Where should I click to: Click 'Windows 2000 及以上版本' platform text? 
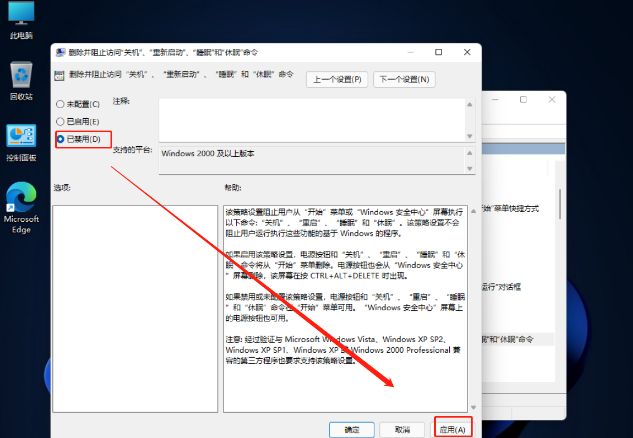pos(208,153)
